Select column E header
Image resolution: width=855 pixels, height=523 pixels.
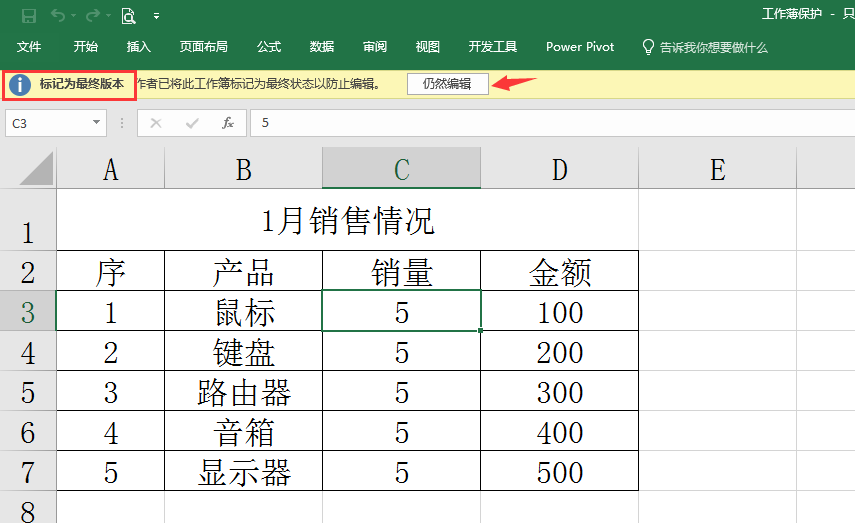718,169
